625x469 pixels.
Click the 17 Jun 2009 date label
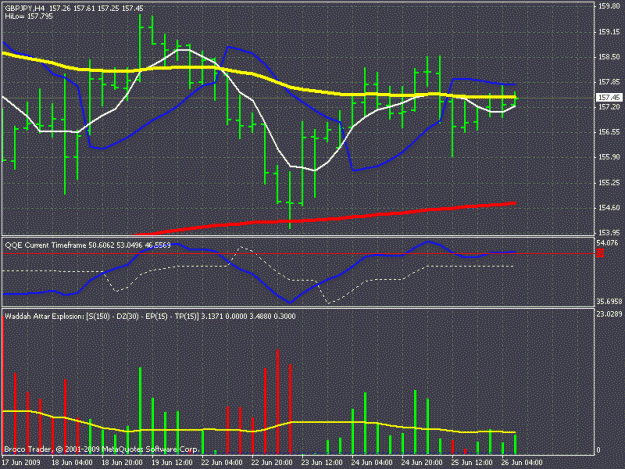pyautogui.click(x=21, y=462)
